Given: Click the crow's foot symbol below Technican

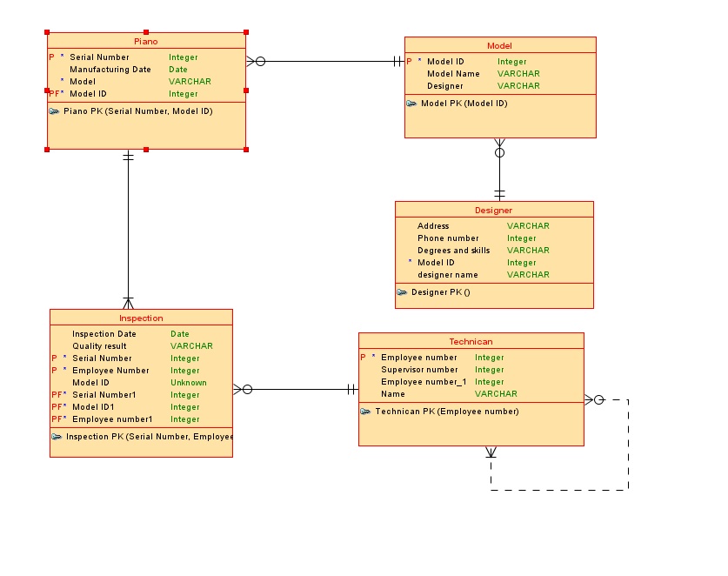Looking at the screenshot, I should click(x=492, y=452).
